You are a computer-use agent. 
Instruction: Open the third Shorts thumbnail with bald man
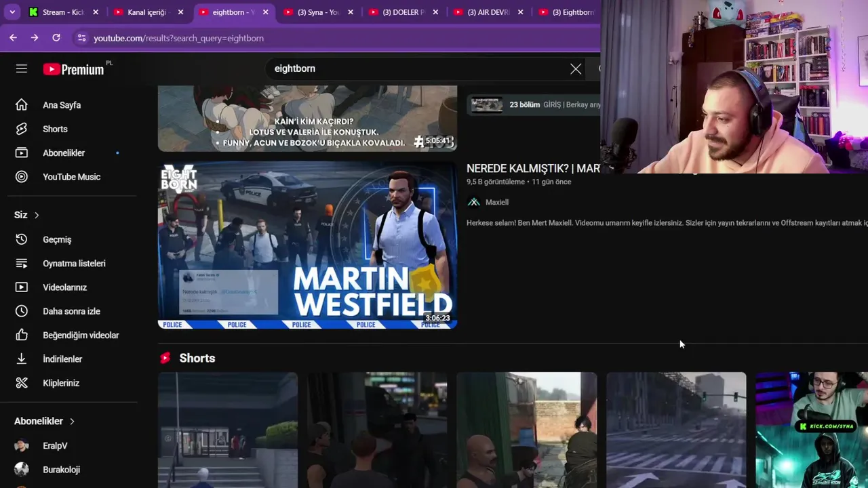click(527, 430)
